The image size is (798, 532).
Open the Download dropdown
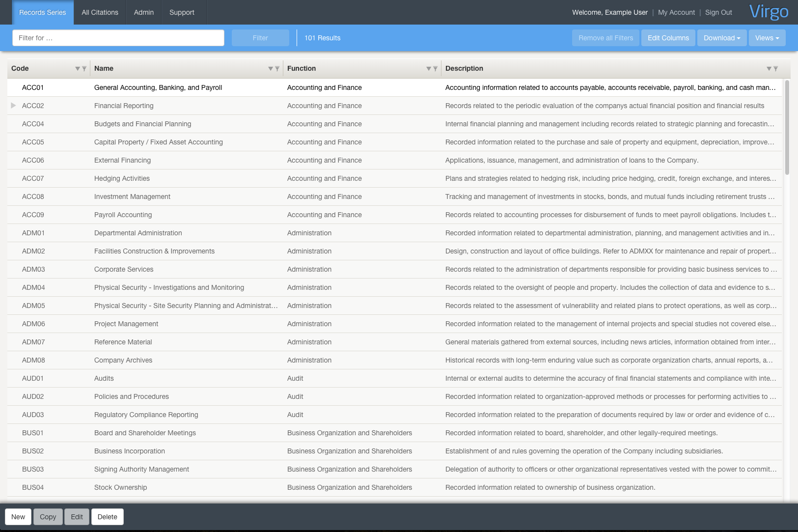point(722,38)
